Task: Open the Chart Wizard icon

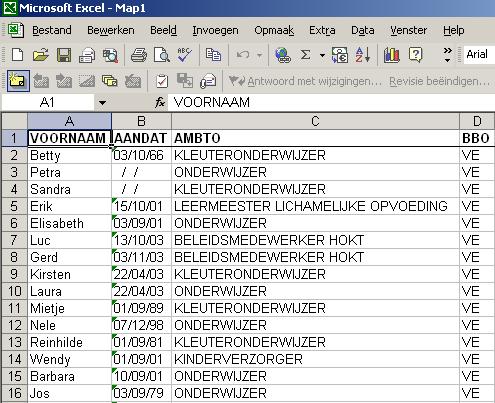Action: (392, 55)
